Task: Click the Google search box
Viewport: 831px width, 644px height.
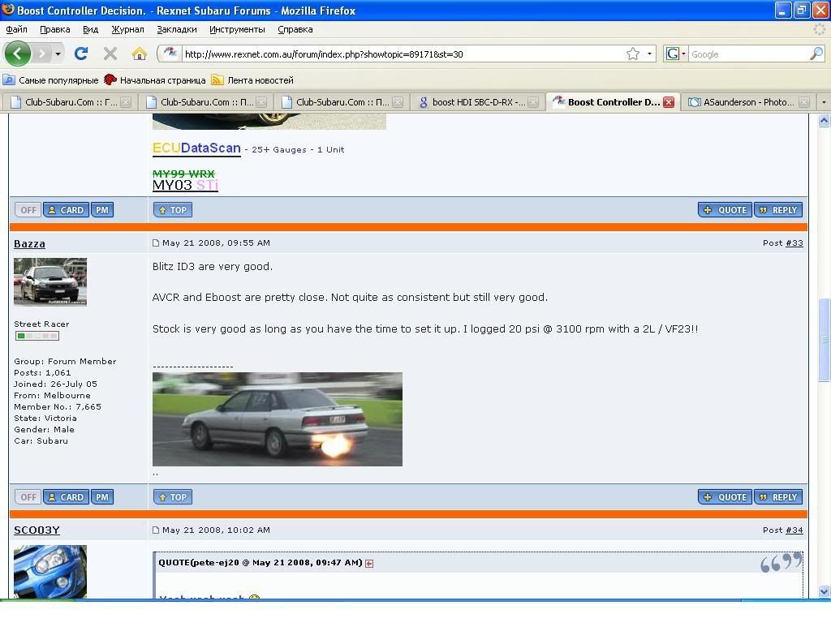Action: click(749, 54)
